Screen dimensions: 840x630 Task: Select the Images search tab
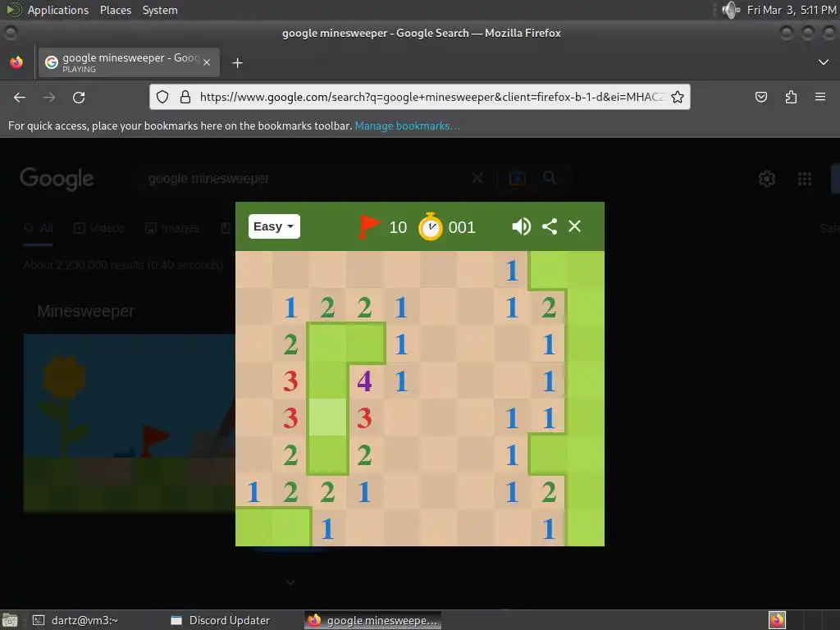(x=172, y=229)
